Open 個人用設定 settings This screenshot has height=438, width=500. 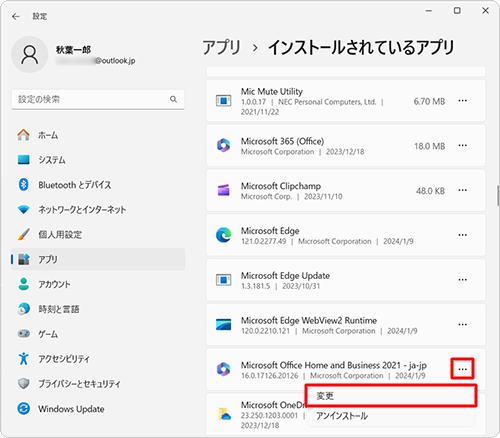[98, 234]
